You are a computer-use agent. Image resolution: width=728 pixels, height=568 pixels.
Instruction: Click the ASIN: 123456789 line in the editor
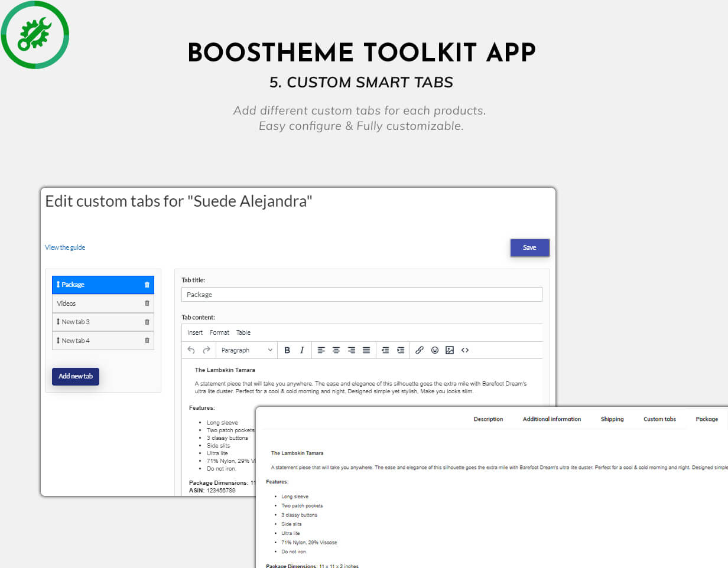coord(212,491)
